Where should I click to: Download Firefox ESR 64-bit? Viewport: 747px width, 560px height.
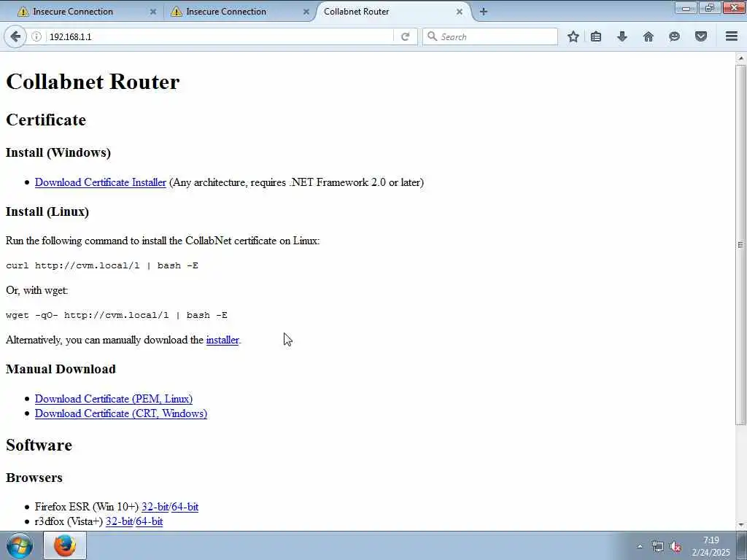click(185, 507)
